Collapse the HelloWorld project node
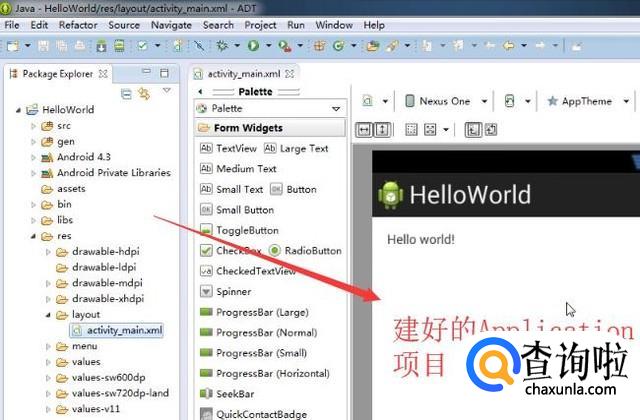Viewport: 640px width, 420px height. (18, 110)
